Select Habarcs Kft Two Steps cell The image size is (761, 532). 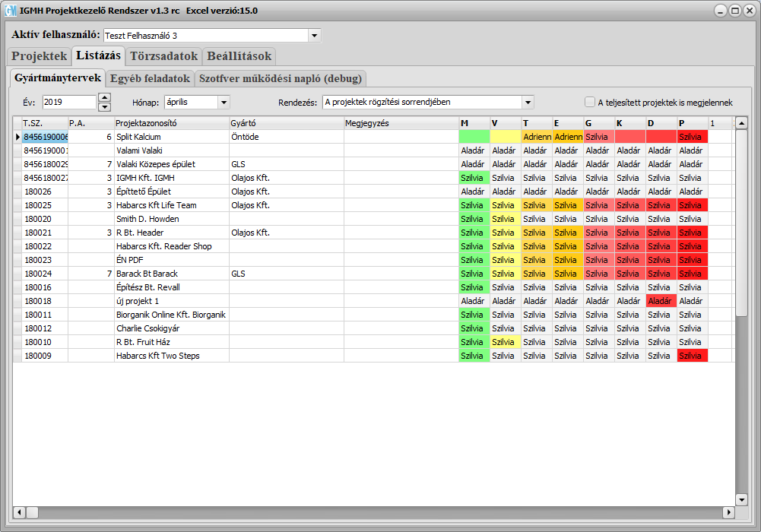(x=172, y=356)
